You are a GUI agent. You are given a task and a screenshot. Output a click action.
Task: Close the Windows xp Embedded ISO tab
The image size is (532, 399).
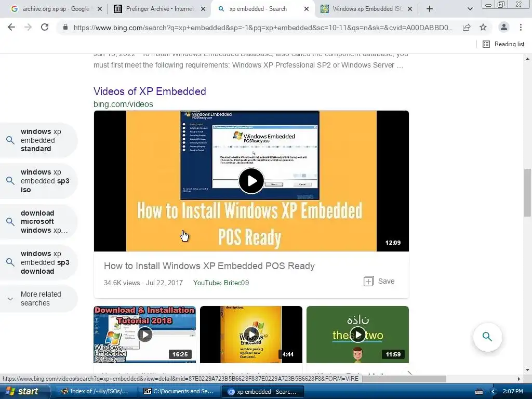(410, 9)
